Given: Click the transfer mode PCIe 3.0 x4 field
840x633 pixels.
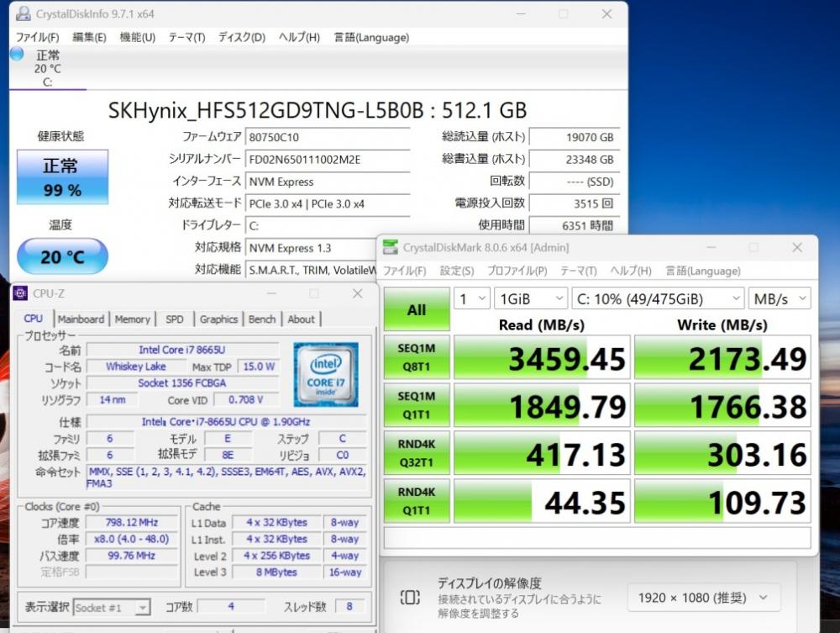Looking at the screenshot, I should point(328,203).
